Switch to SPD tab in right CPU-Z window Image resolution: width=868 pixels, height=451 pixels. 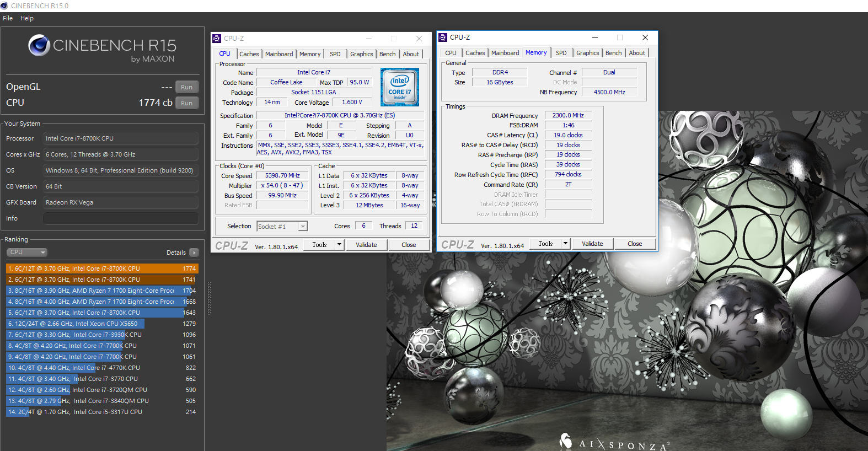[x=561, y=53]
